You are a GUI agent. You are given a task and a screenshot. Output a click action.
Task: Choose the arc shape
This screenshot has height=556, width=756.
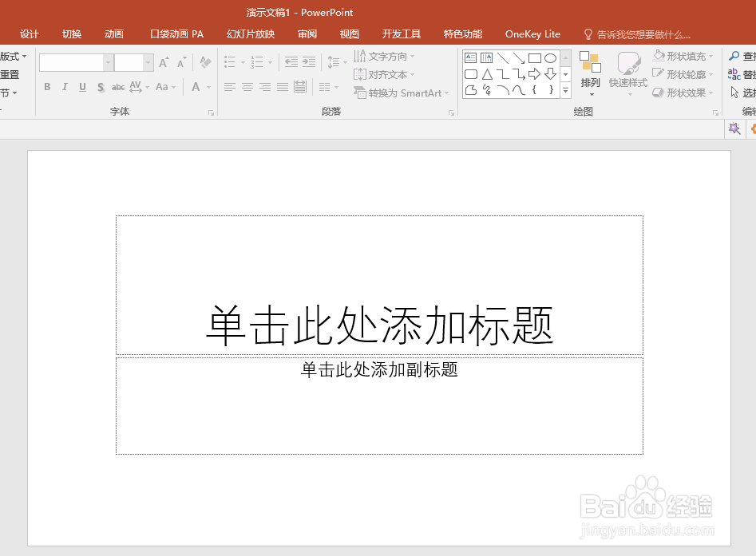[503, 90]
